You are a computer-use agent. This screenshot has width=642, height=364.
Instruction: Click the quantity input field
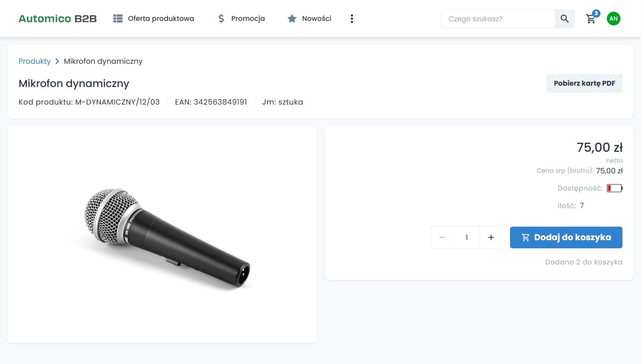pos(467,237)
